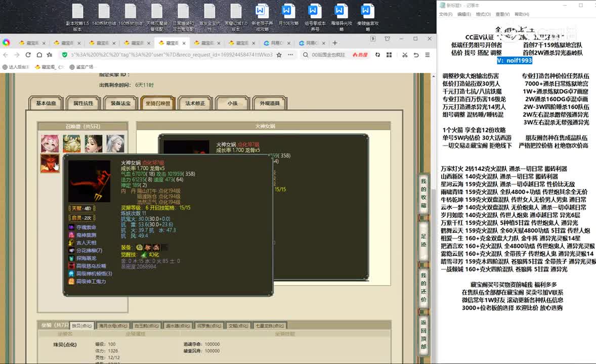Select the 何罗鱼(点化) mount tab
The width and height of the screenshot is (596, 364).
pyautogui.click(x=209, y=326)
